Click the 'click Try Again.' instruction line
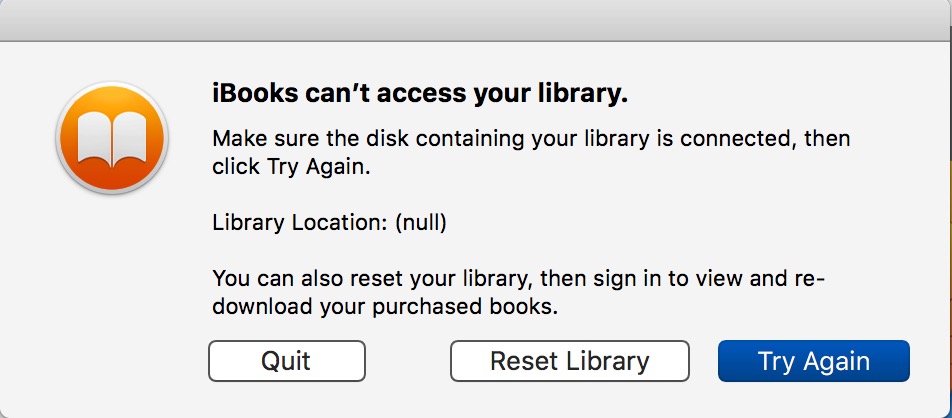This screenshot has width=952, height=418. tap(291, 167)
